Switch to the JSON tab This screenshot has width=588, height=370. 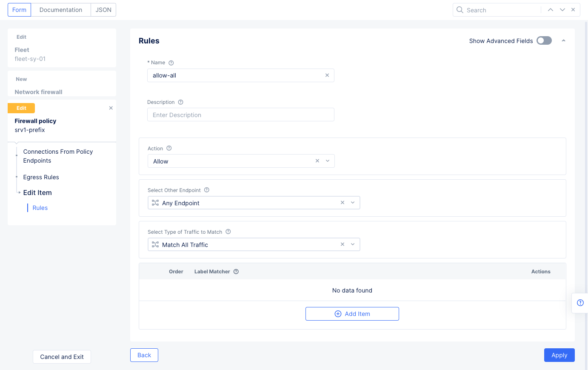[x=103, y=10]
